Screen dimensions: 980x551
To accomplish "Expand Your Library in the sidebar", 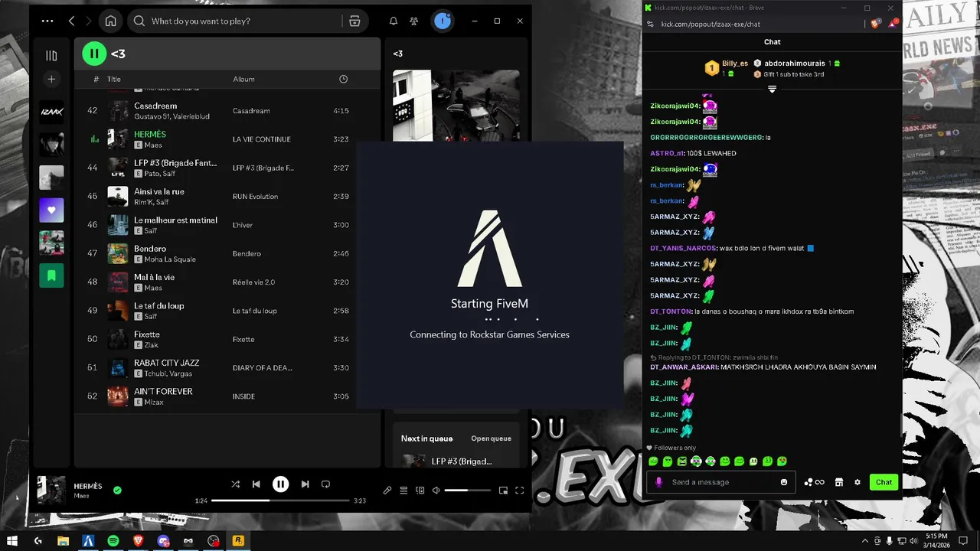I will [51, 56].
